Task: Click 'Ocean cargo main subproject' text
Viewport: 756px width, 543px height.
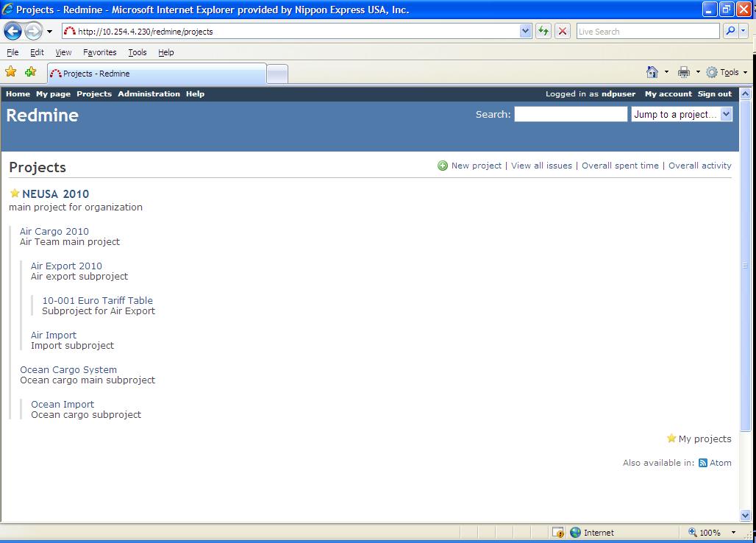Action: 88,380
